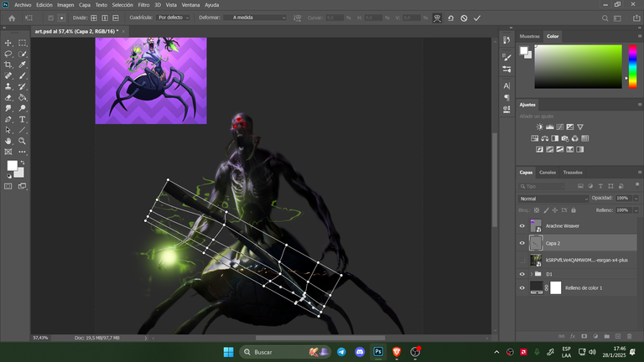This screenshot has height=362, width=644.
Task: Open Telegram from the taskbar
Action: [x=341, y=352]
